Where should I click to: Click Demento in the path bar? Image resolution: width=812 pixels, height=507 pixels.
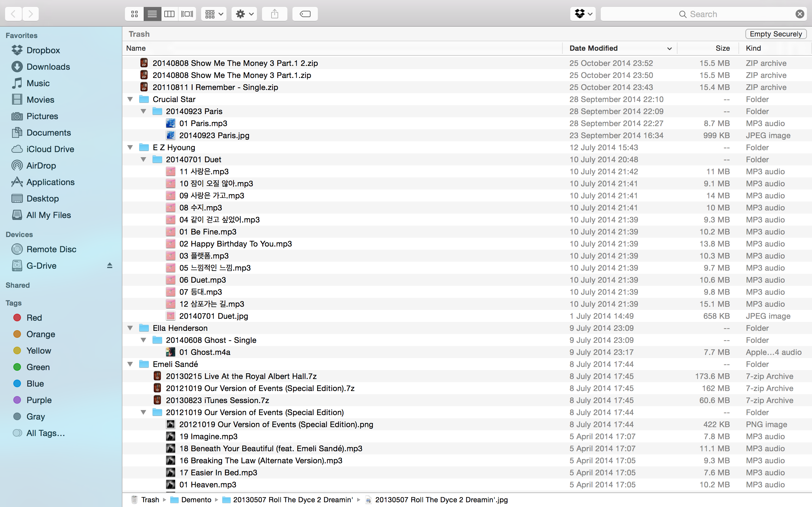196,500
